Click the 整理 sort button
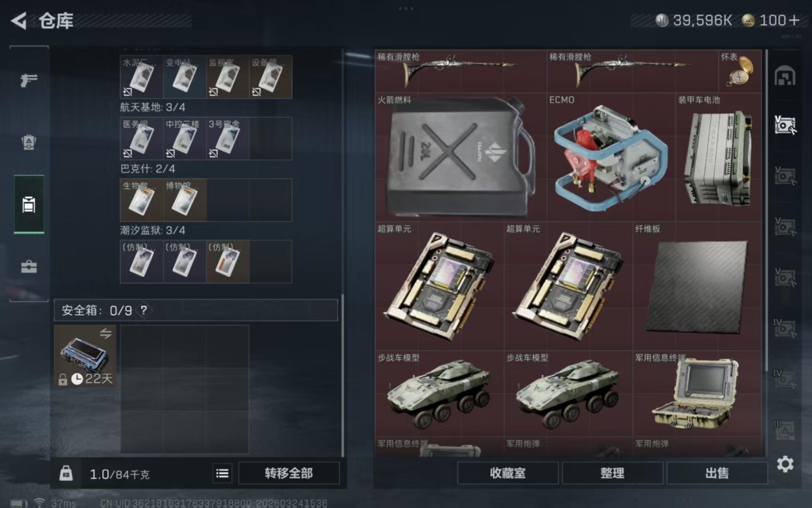The image size is (812, 508). point(612,473)
